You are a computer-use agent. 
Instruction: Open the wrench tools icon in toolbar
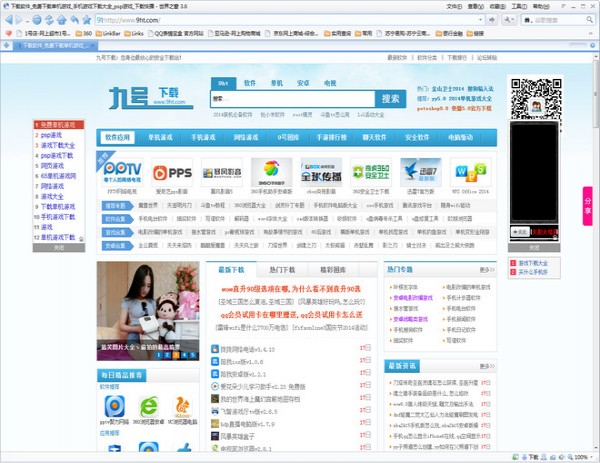tap(507, 20)
